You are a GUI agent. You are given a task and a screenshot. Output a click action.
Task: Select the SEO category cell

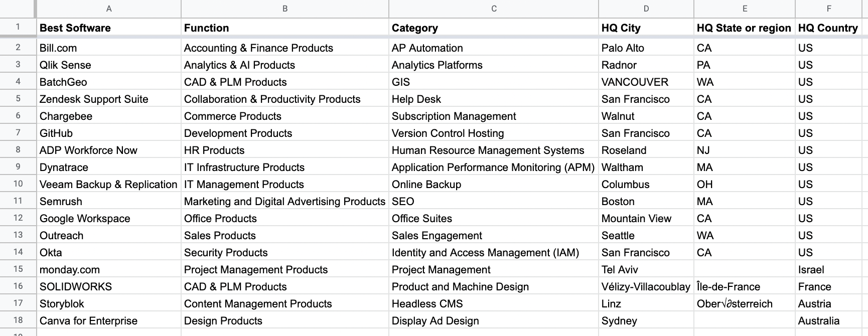click(494, 201)
